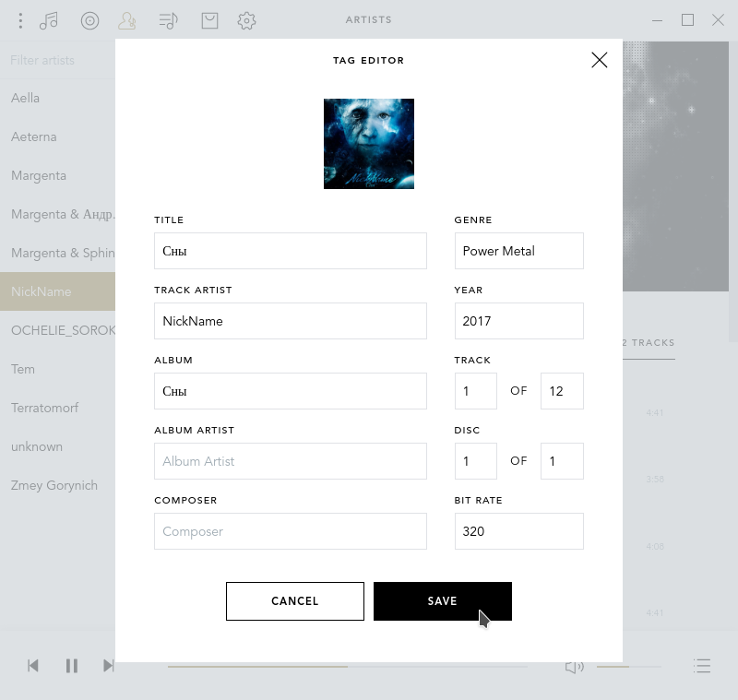
Task: Open the albums disc icon
Action: tap(89, 20)
